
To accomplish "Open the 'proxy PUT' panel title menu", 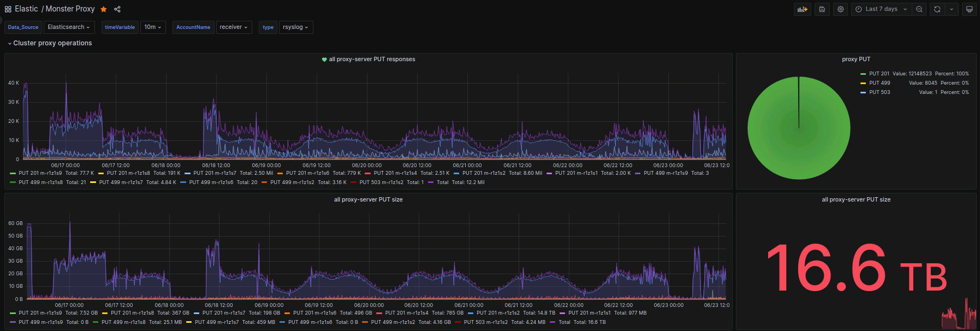I will click(x=856, y=59).
